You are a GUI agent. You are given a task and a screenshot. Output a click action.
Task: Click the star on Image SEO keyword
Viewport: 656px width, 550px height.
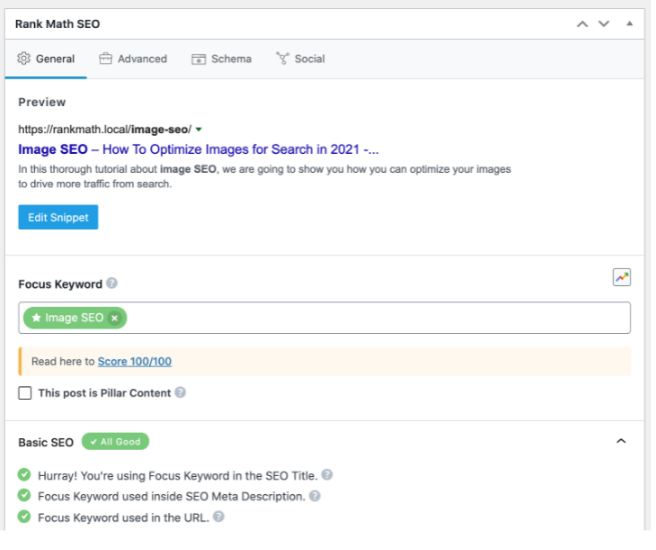coord(36,317)
